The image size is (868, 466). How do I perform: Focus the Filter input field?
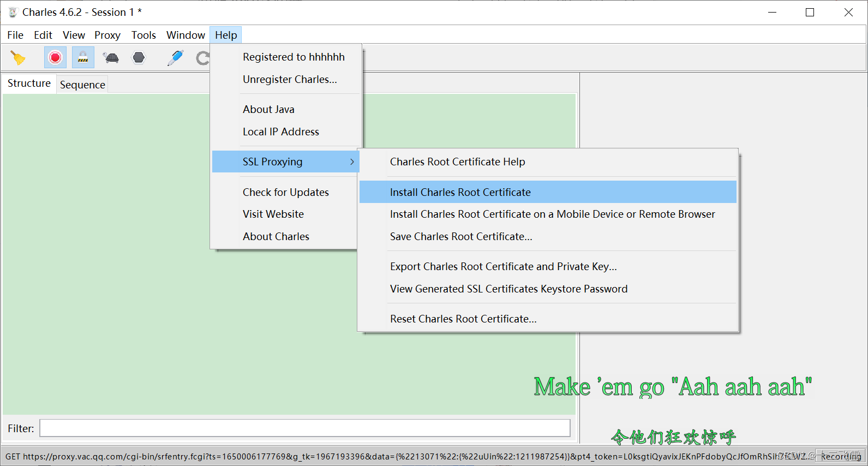tap(305, 428)
